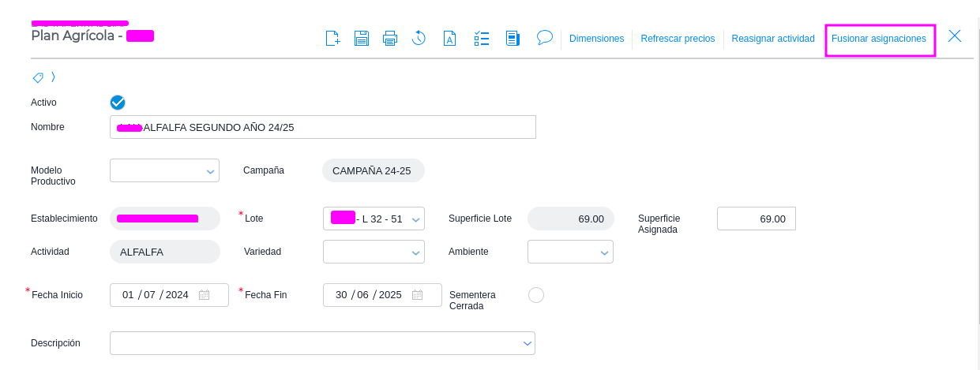
Task: Open comments with the speech bubble icon
Action: tap(544, 37)
